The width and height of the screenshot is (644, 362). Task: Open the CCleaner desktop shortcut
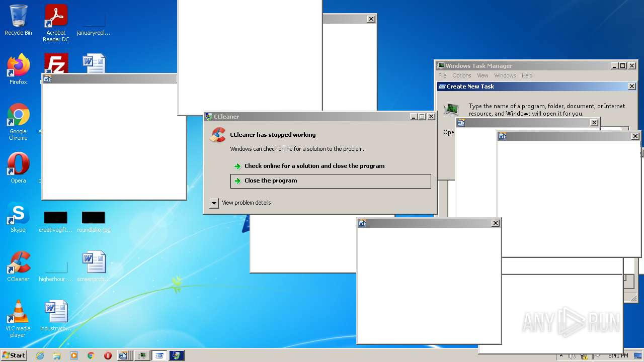18,266
